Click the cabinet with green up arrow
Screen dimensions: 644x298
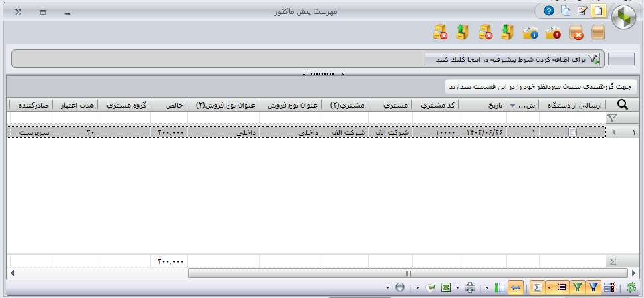tap(463, 32)
